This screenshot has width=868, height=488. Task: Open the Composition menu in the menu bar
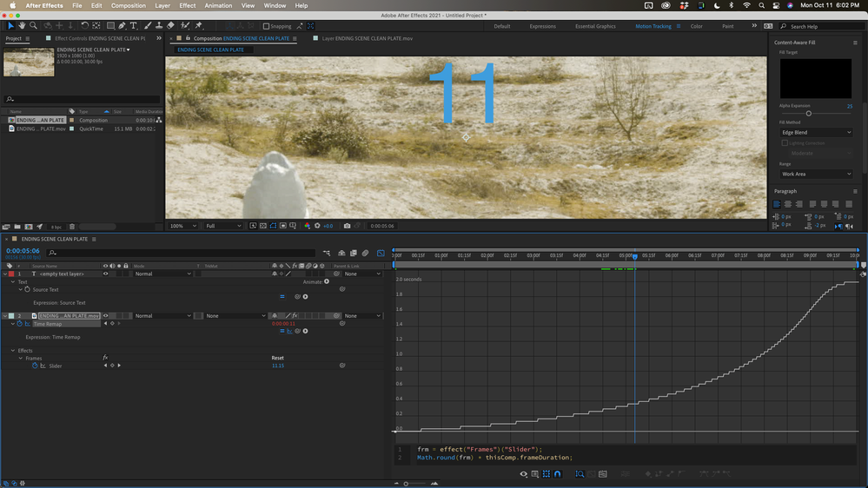tap(129, 5)
